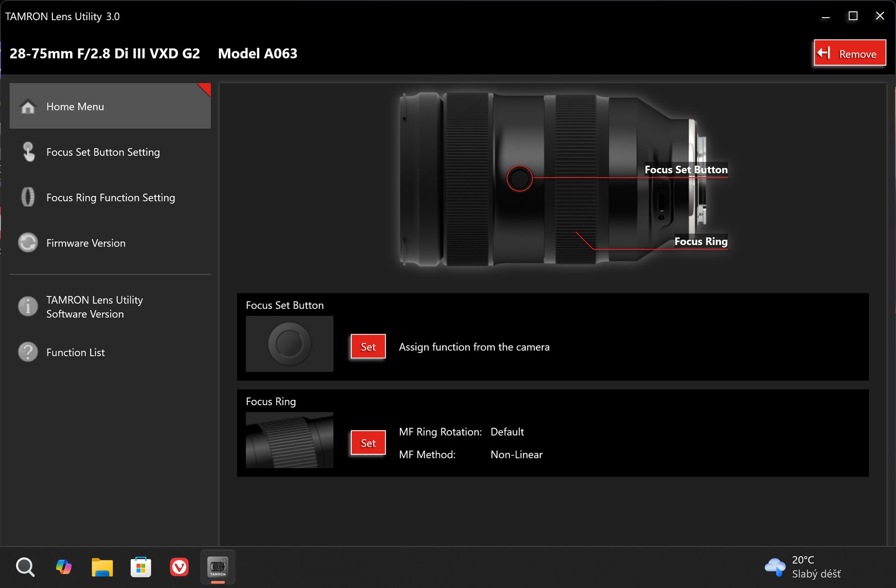This screenshot has width=896, height=588.
Task: Click the Remove lens button
Action: tap(850, 53)
